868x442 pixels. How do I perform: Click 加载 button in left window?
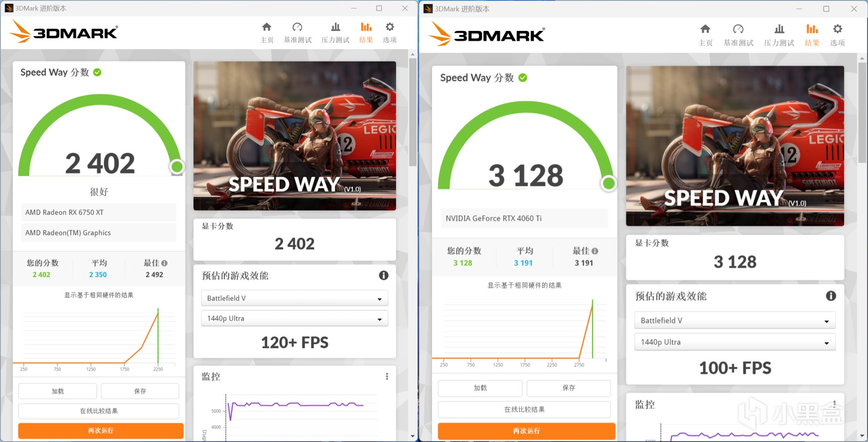coord(57,391)
